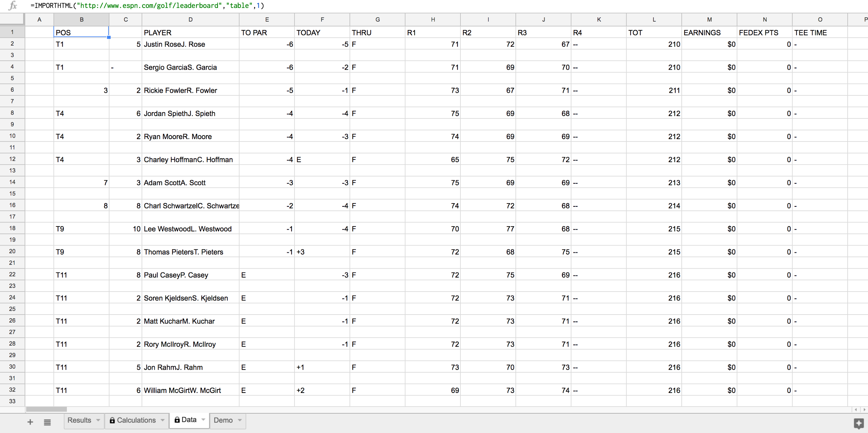Click the TOT header cell
The image size is (868, 433).
tap(654, 32)
